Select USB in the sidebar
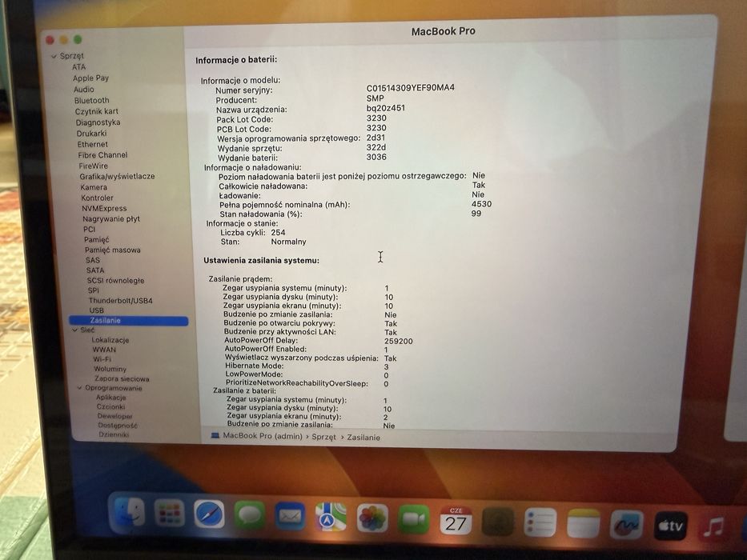The height and width of the screenshot is (560, 747). (x=96, y=310)
